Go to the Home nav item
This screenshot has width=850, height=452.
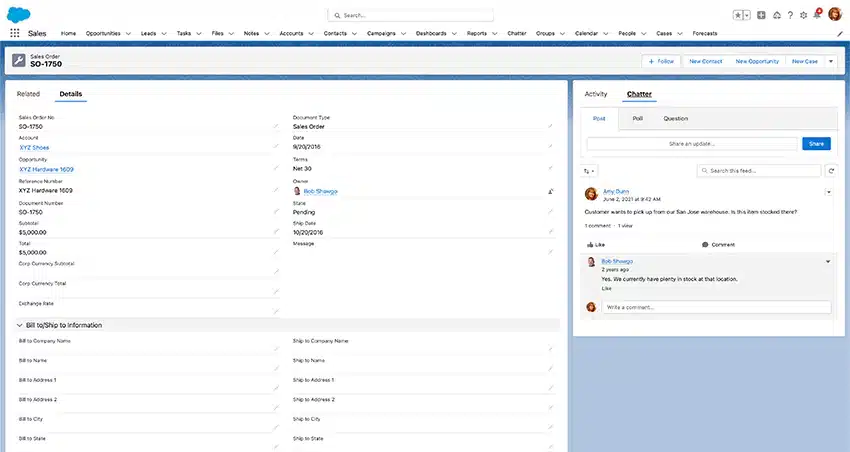[x=68, y=34]
